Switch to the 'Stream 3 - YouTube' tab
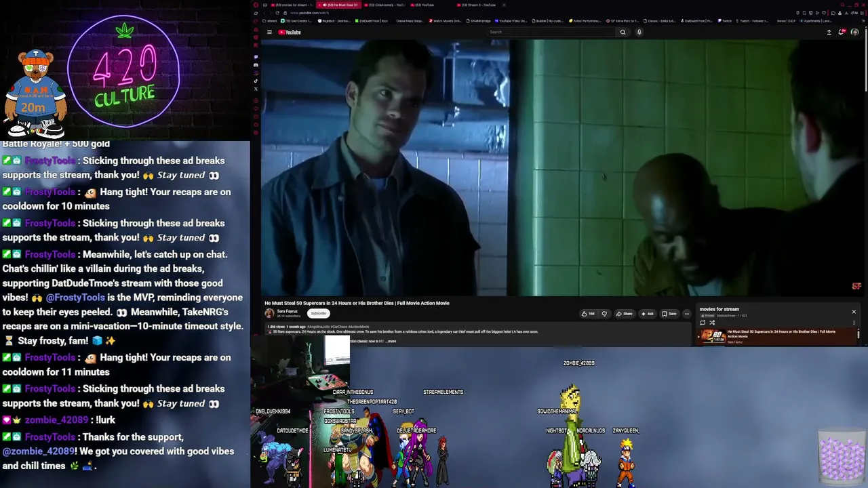868x488 pixels. coord(476,5)
